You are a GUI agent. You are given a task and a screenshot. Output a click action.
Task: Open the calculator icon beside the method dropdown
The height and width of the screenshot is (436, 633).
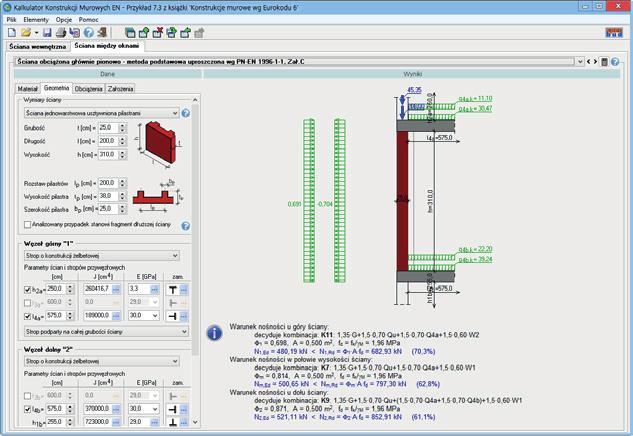point(604,62)
